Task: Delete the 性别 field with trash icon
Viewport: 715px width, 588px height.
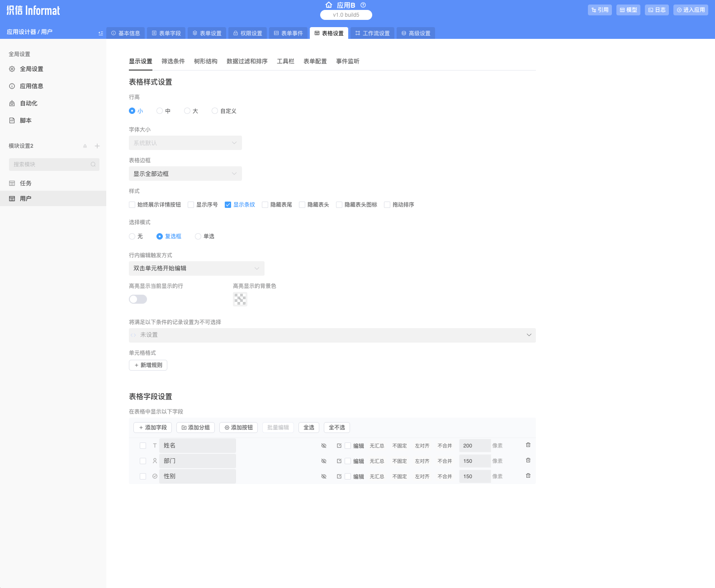Action: [x=528, y=476]
